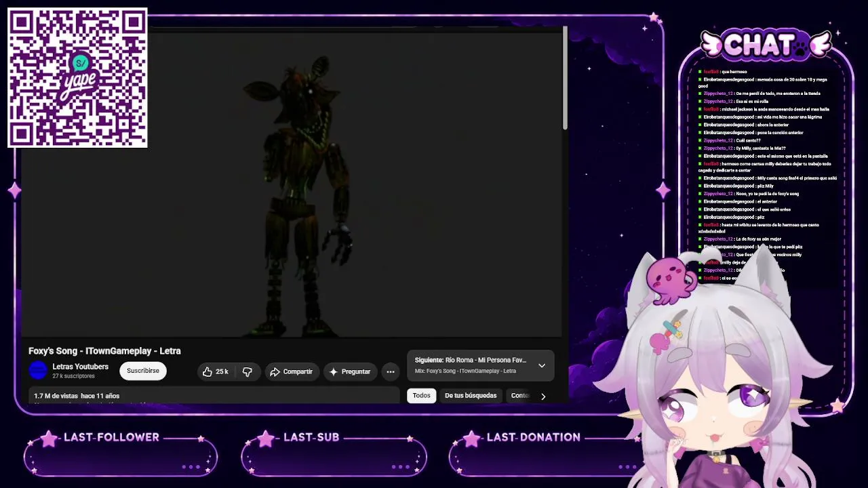
Task: Open the Letras Youtubers channel avatar
Action: [38, 370]
